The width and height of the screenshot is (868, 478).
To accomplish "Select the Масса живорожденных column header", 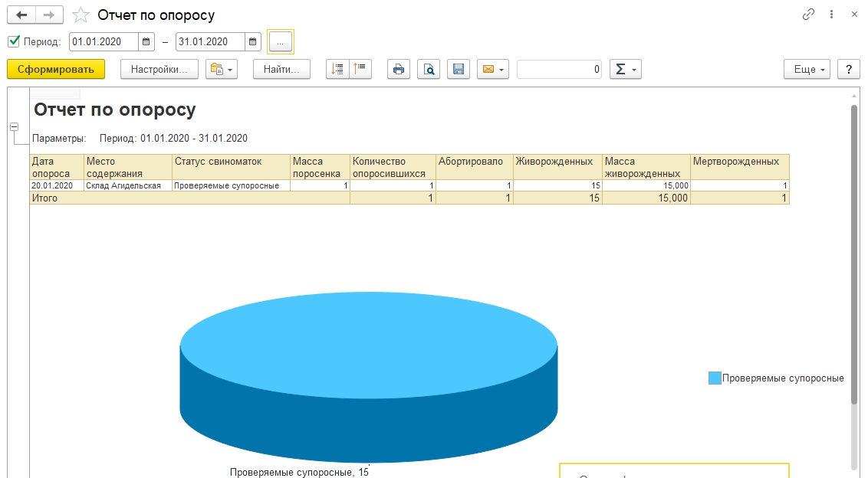I will click(646, 167).
